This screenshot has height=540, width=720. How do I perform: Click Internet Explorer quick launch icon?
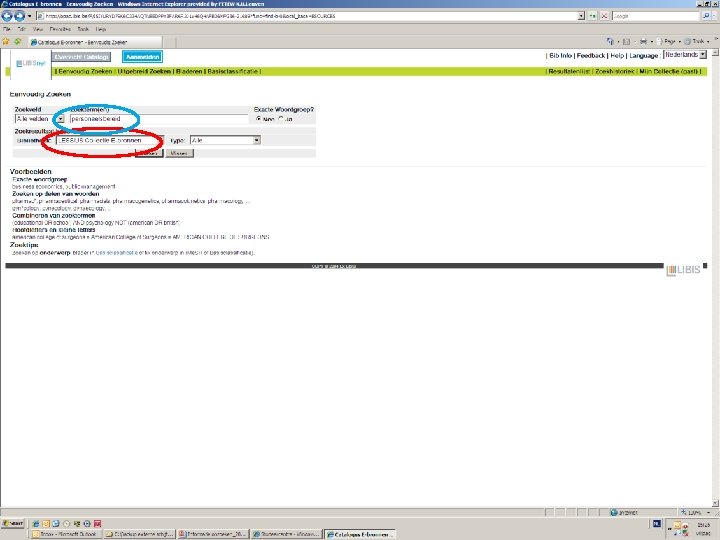pyautogui.click(x=36, y=523)
